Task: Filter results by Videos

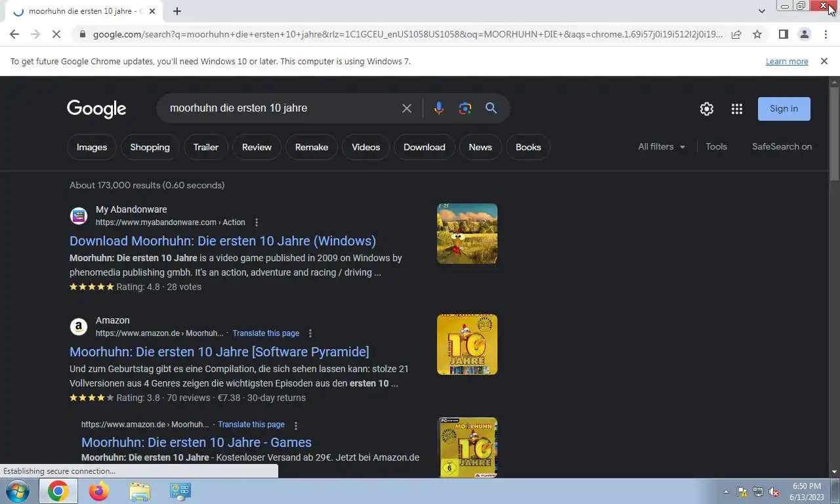Action: [366, 147]
